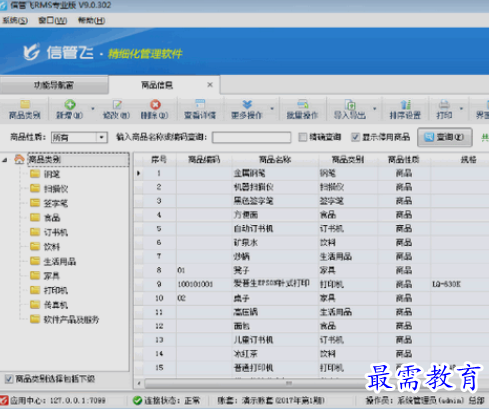
Task: Open the 新增 dropdown arrow
Action: 93,109
